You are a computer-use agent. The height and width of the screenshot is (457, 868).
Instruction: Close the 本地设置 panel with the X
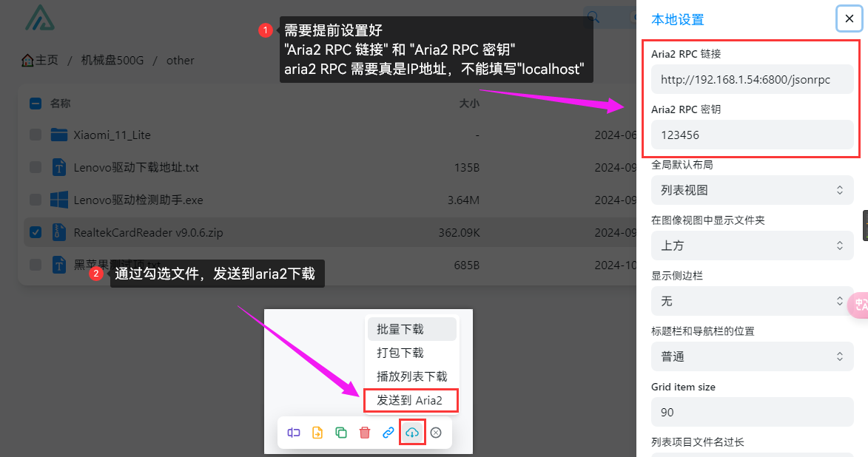(850, 18)
